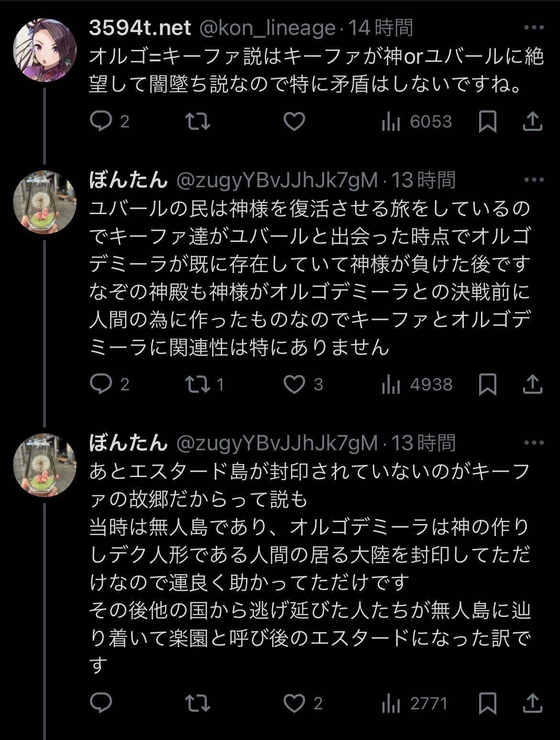This screenshot has height=740, width=560.
Task: View analytics showing 6053 views
Action: tap(416, 122)
